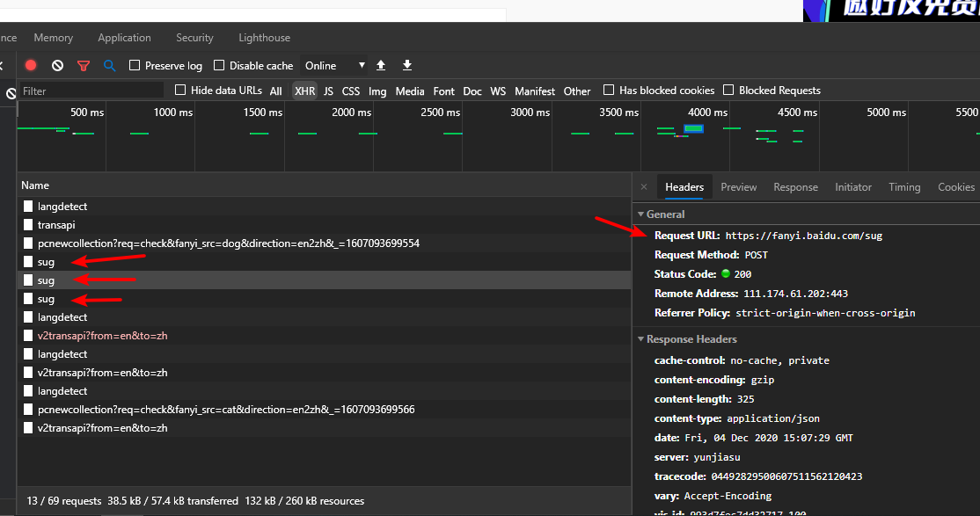This screenshot has width=980, height=516.
Task: Select the pcnewcollection fanyi_src=dog request
Action: [x=324, y=243]
